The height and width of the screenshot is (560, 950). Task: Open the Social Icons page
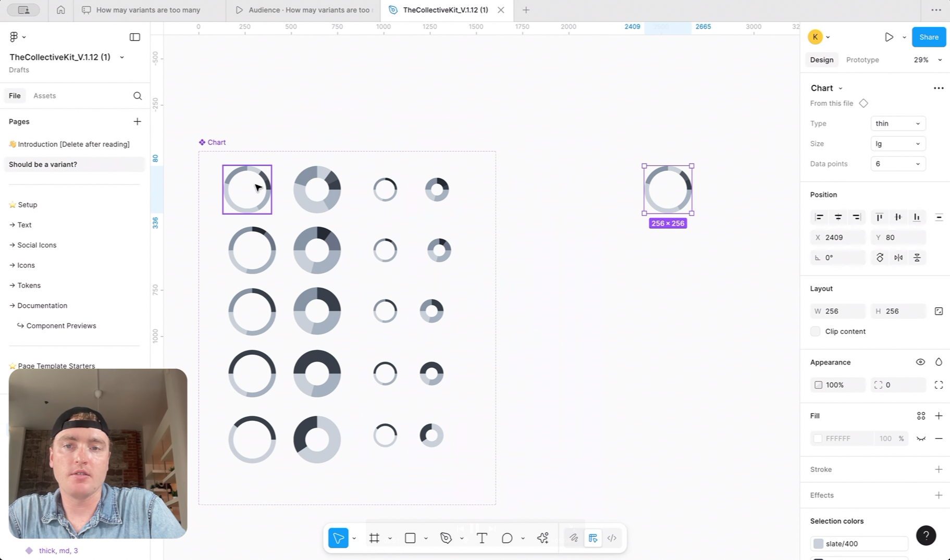[x=36, y=245]
